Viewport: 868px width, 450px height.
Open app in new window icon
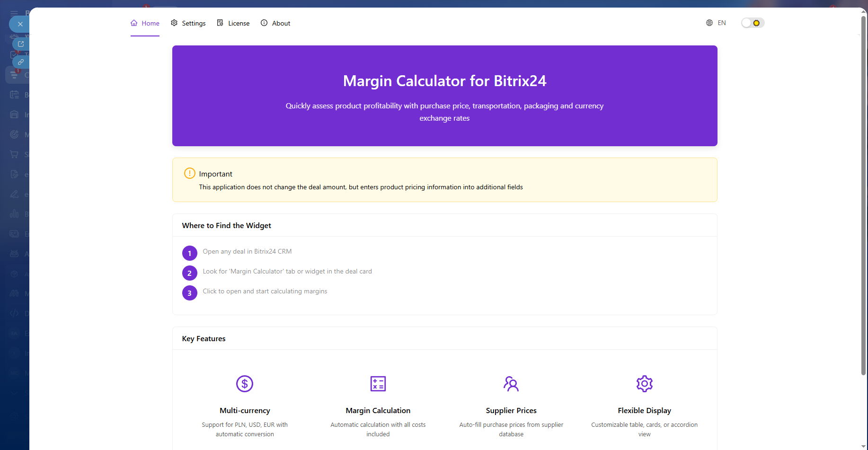coord(21,44)
